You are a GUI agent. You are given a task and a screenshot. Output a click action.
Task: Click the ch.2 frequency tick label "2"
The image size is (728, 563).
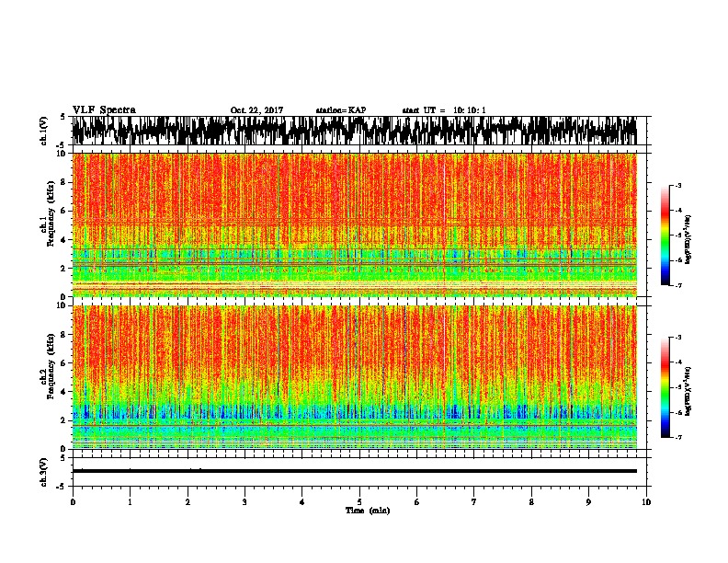click(x=64, y=420)
